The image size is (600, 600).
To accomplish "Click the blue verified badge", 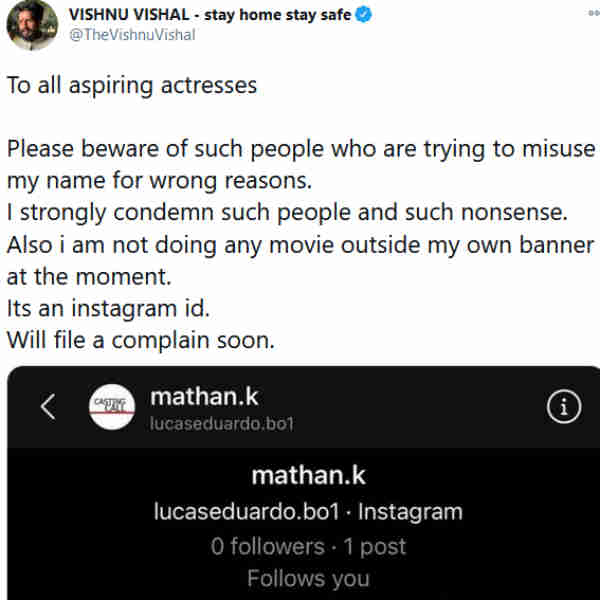I will pos(364,15).
